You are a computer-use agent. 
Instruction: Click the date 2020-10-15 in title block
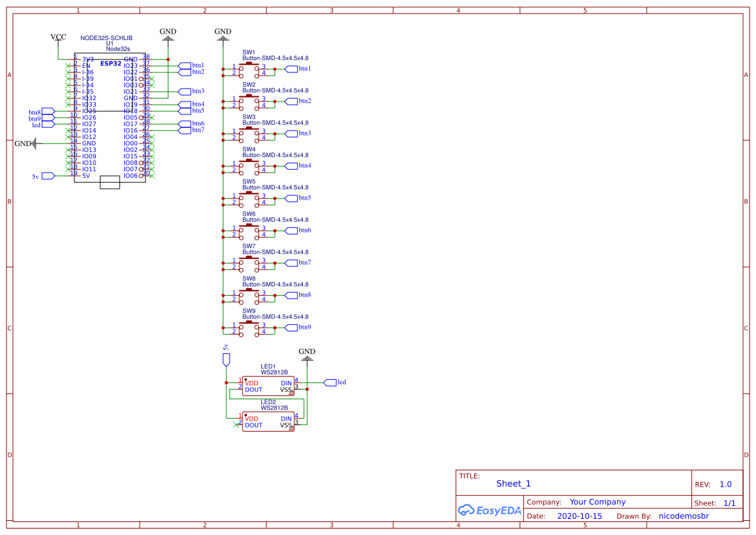pos(579,516)
